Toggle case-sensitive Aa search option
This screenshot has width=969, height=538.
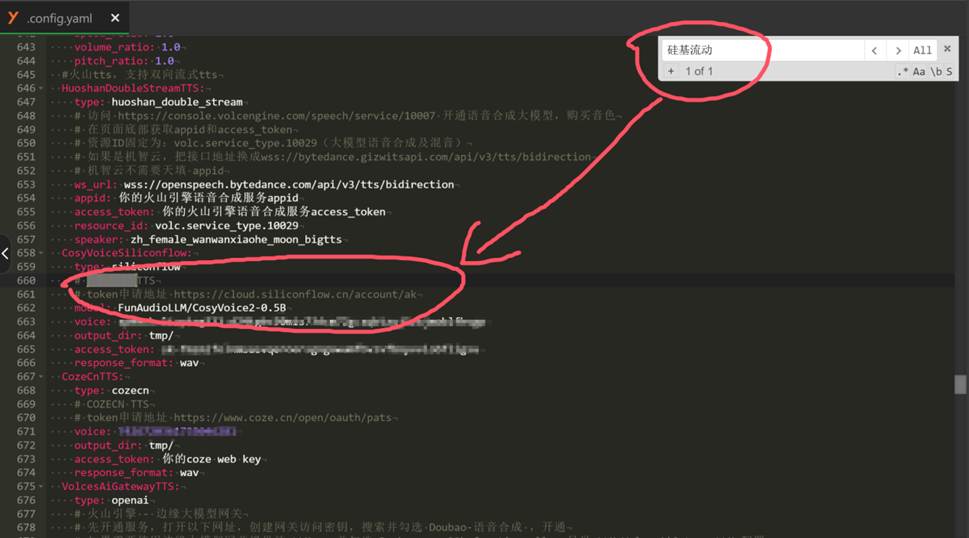point(919,72)
